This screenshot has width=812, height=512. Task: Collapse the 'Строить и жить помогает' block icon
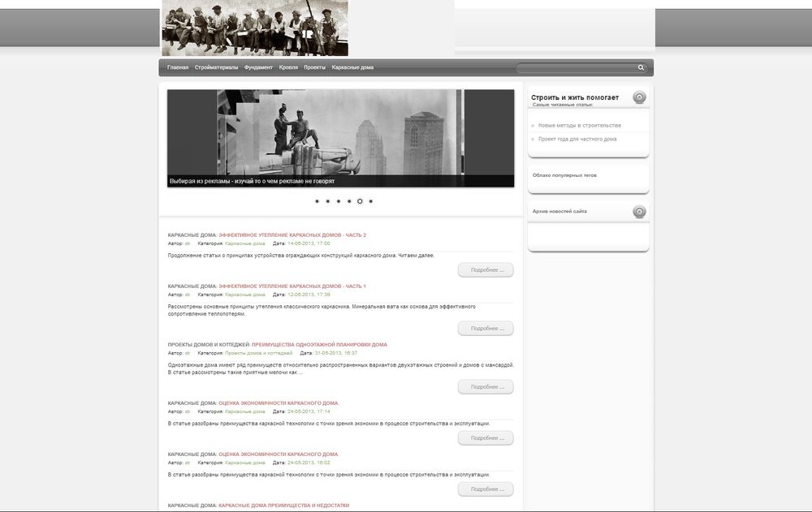point(640,97)
